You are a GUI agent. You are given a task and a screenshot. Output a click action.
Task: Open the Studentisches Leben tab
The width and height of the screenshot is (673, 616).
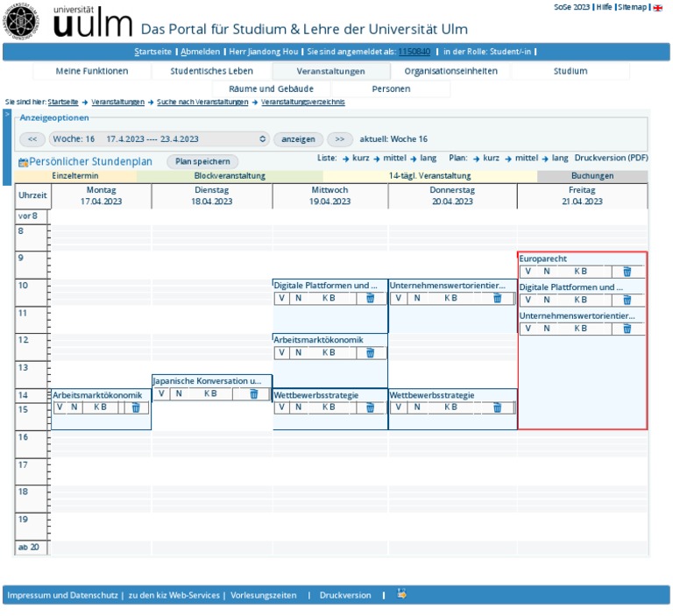tap(211, 71)
